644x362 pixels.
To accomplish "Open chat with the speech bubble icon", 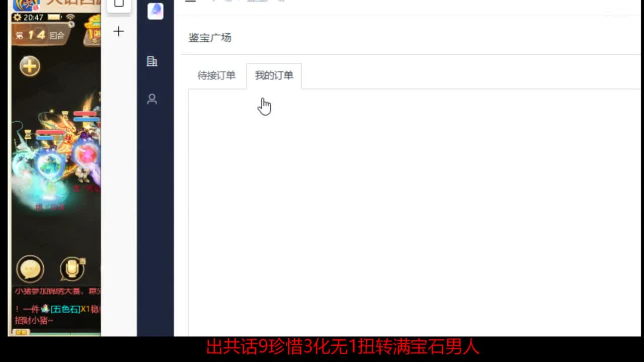I will coord(30,269).
